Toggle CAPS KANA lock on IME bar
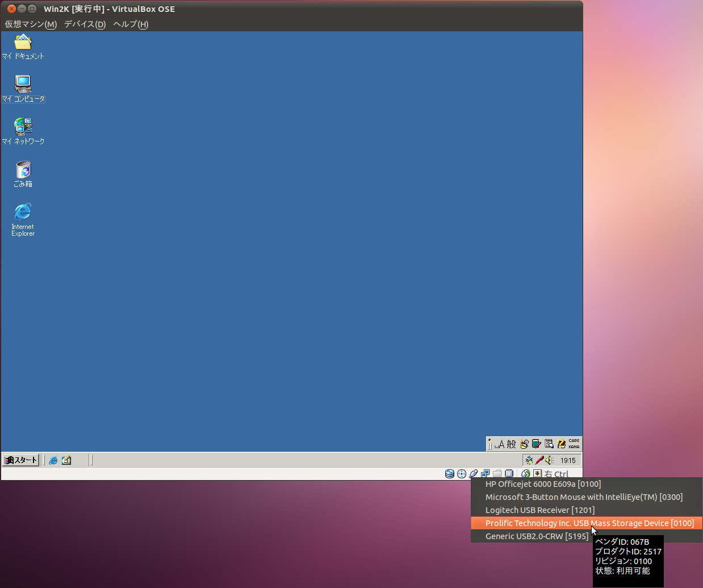This screenshot has height=588, width=703. [574, 444]
